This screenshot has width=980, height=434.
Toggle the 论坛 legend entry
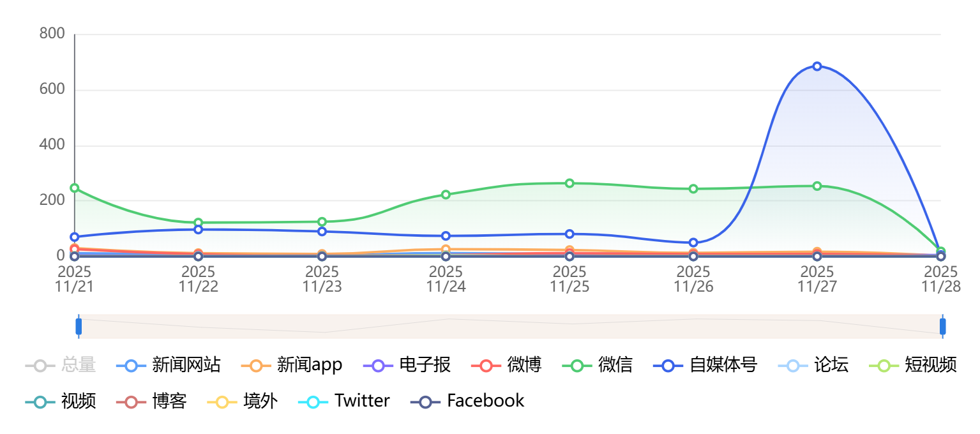coord(814,366)
